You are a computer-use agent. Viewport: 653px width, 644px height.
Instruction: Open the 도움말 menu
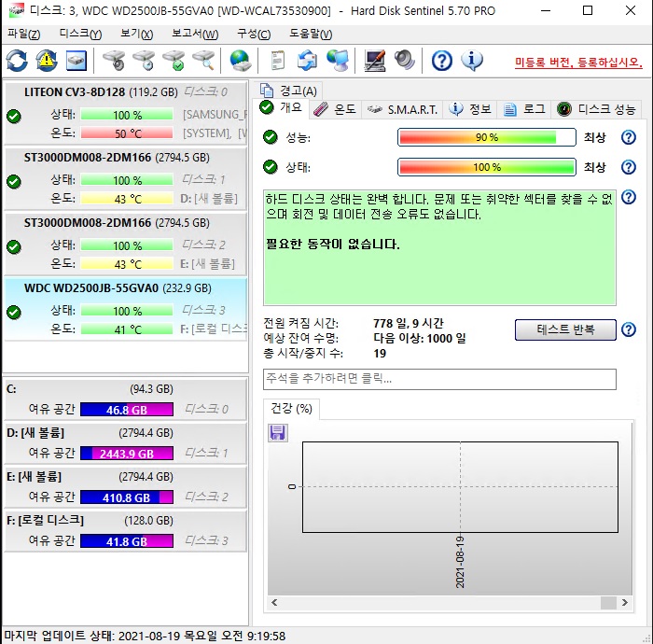[x=311, y=34]
